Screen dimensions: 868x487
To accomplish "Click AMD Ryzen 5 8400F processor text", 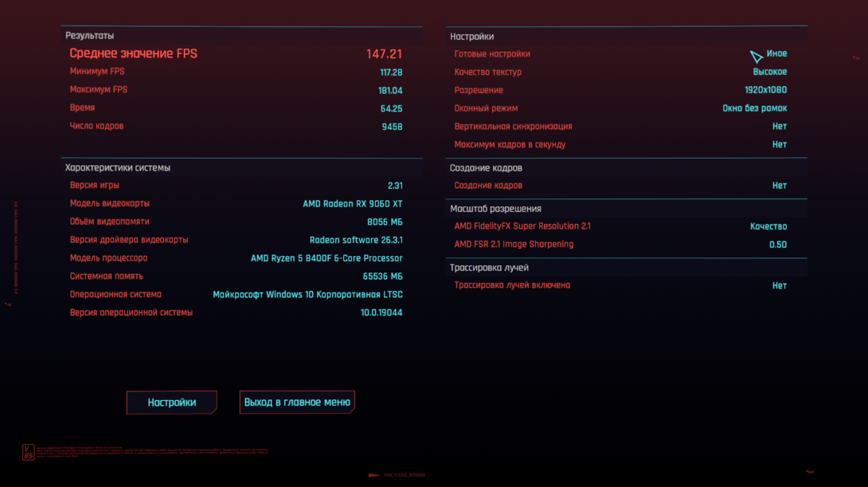I will tap(326, 258).
